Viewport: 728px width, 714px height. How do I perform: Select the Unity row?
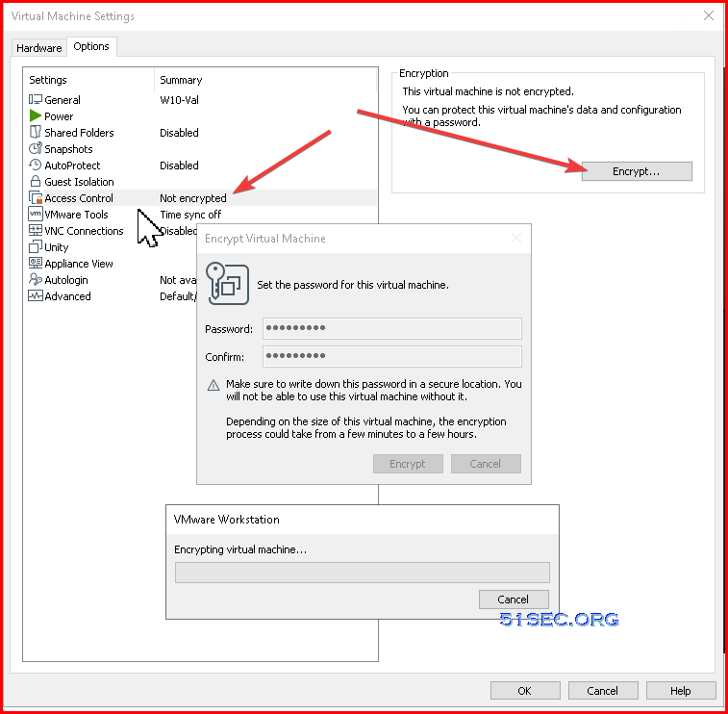tap(112, 246)
